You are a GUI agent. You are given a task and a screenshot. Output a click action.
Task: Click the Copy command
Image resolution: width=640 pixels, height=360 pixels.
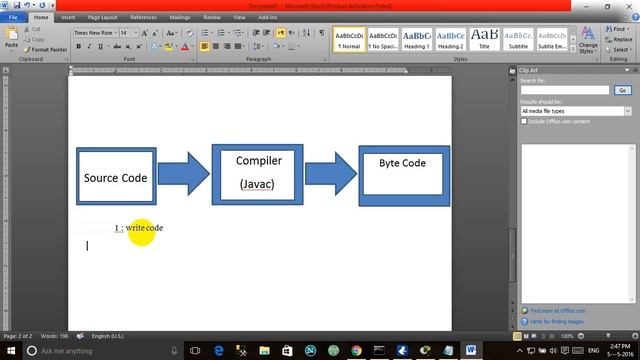tap(34, 39)
